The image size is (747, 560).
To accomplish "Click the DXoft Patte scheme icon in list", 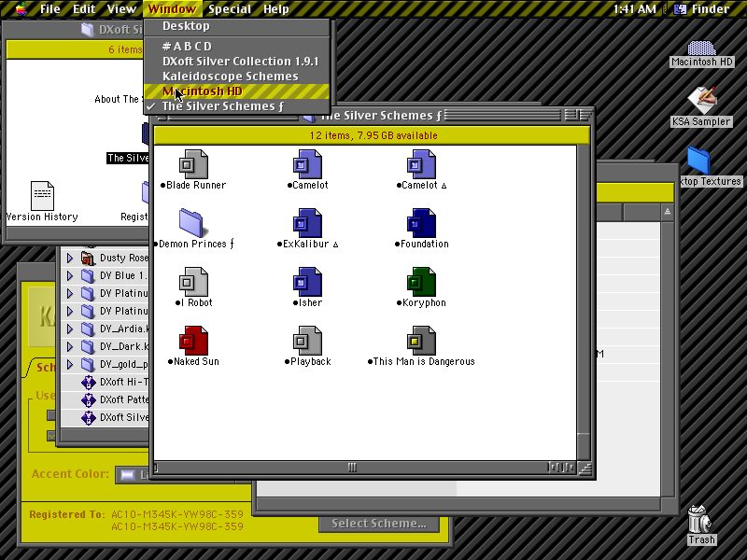I will click(x=88, y=399).
